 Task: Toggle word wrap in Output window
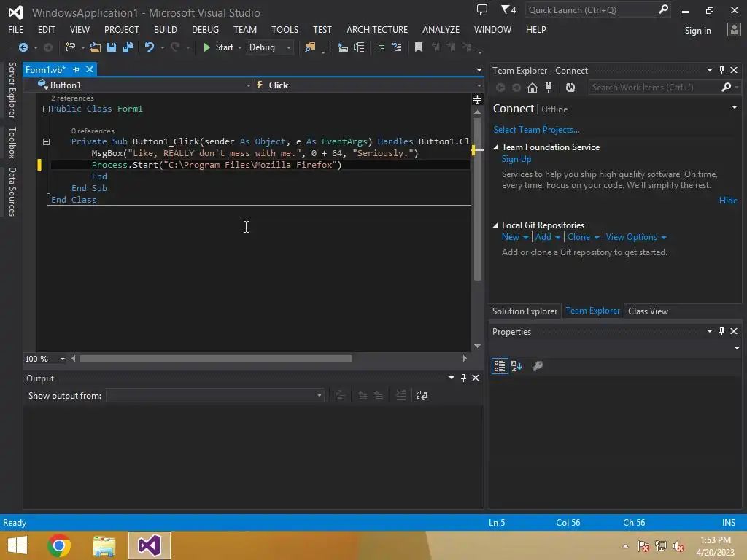[422, 395]
